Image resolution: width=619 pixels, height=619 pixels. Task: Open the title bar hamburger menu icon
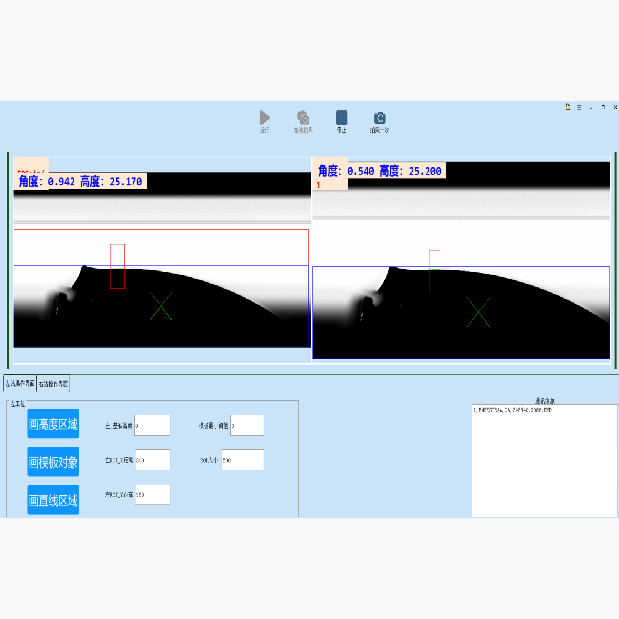pyautogui.click(x=579, y=106)
